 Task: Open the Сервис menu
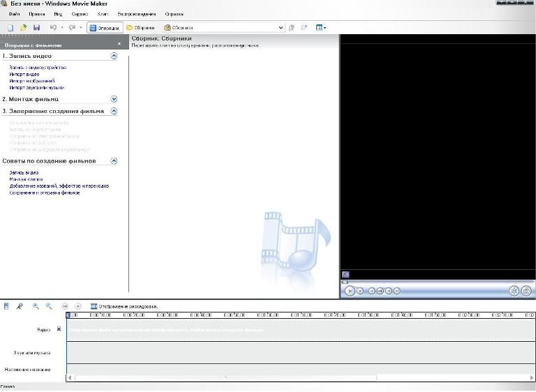coord(80,14)
